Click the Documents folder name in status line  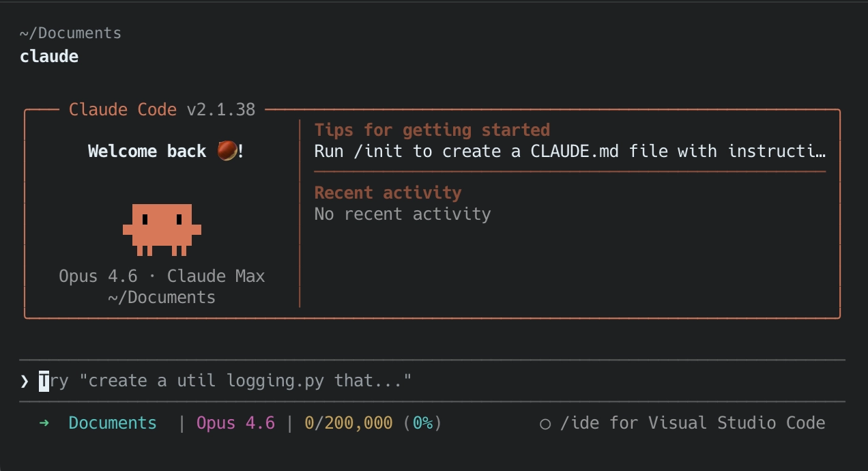113,423
